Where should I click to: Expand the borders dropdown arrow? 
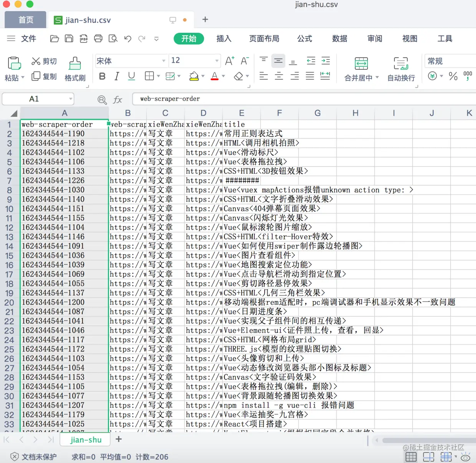tap(158, 76)
